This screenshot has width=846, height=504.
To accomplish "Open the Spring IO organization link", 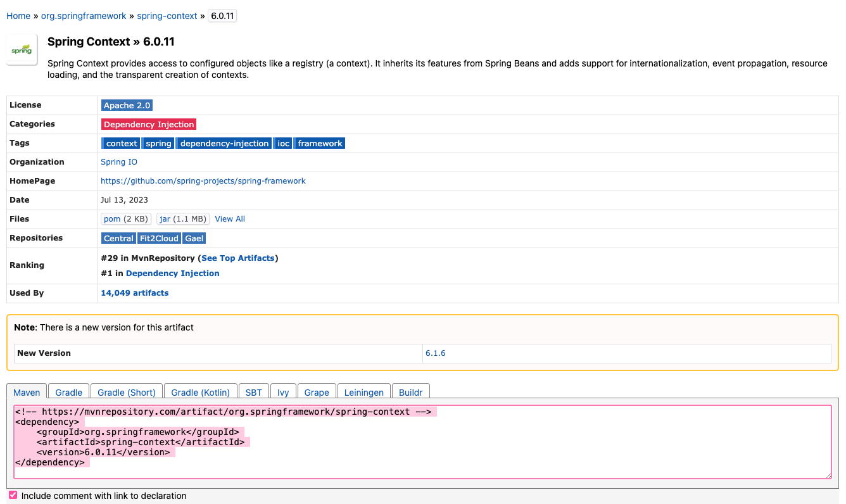I will (x=119, y=162).
